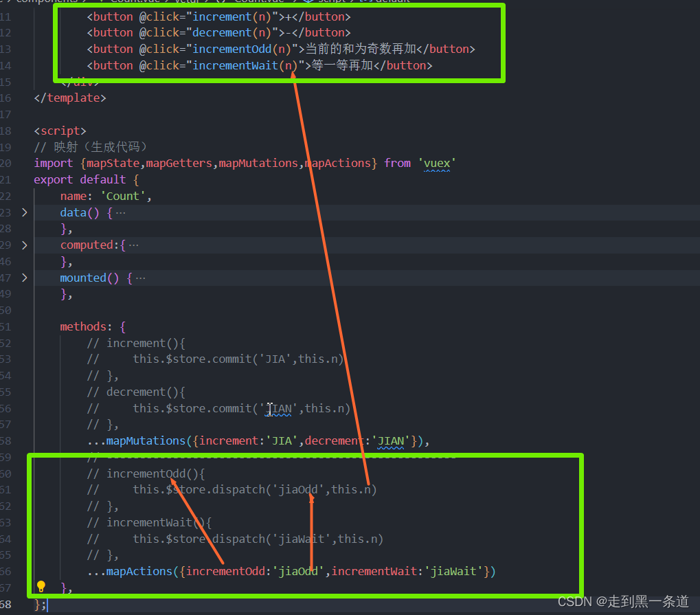
Task: Click the 'Count' name string
Action: pyautogui.click(x=123, y=196)
